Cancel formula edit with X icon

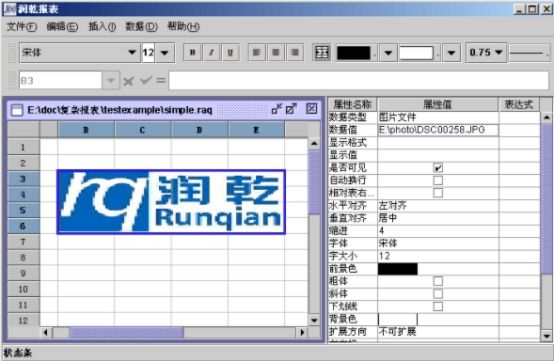(x=128, y=81)
